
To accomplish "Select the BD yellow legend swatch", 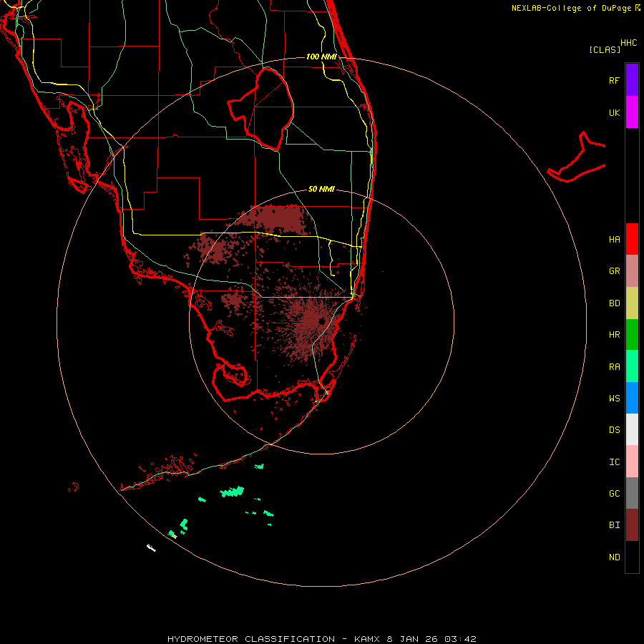I will click(x=632, y=303).
